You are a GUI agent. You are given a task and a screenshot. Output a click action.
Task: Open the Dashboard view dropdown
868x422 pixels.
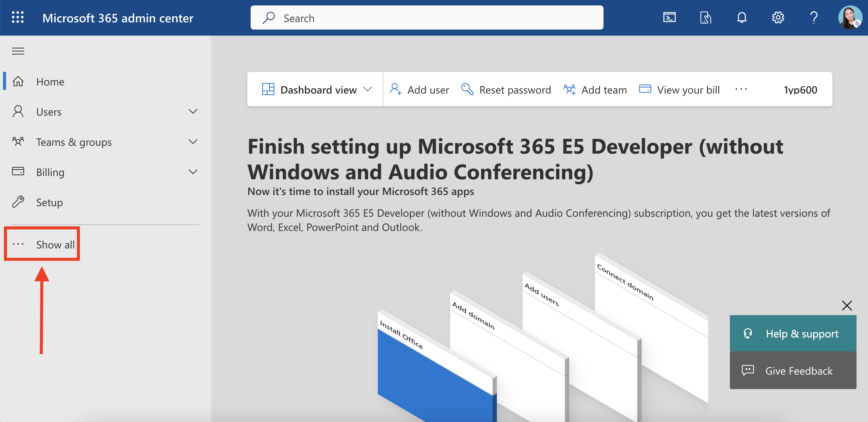(x=317, y=90)
